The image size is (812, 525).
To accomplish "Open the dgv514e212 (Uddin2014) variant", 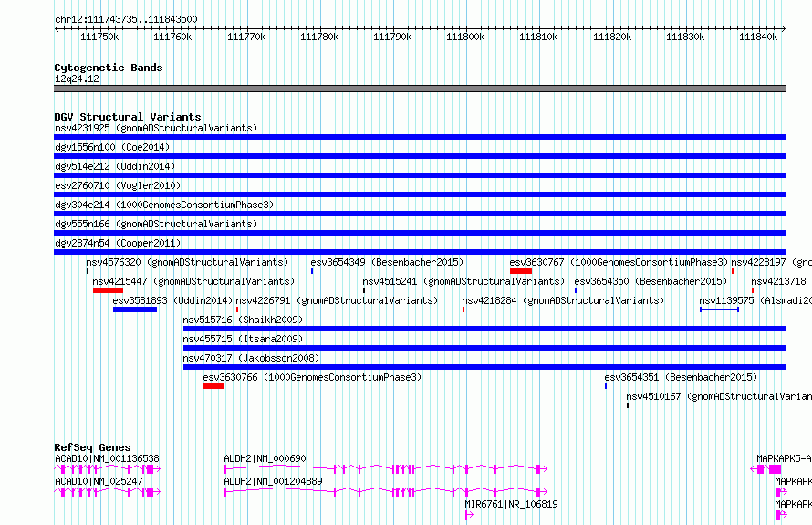I will tap(115, 166).
